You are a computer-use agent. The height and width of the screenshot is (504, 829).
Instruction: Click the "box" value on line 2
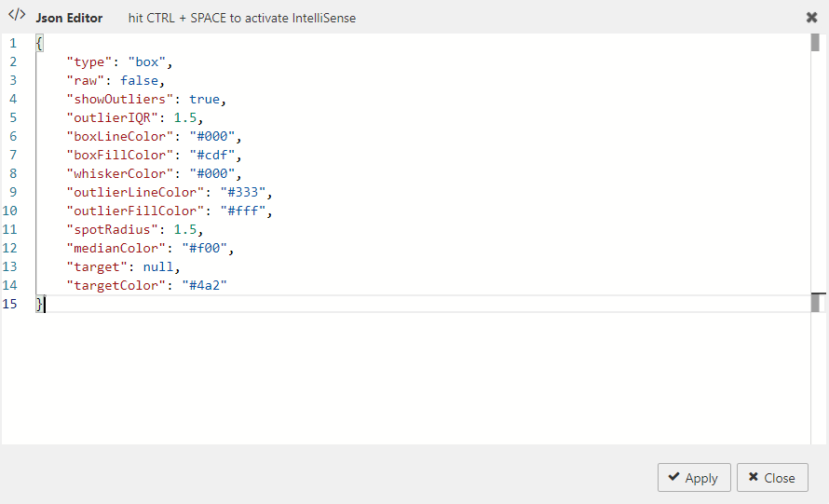coord(147,62)
